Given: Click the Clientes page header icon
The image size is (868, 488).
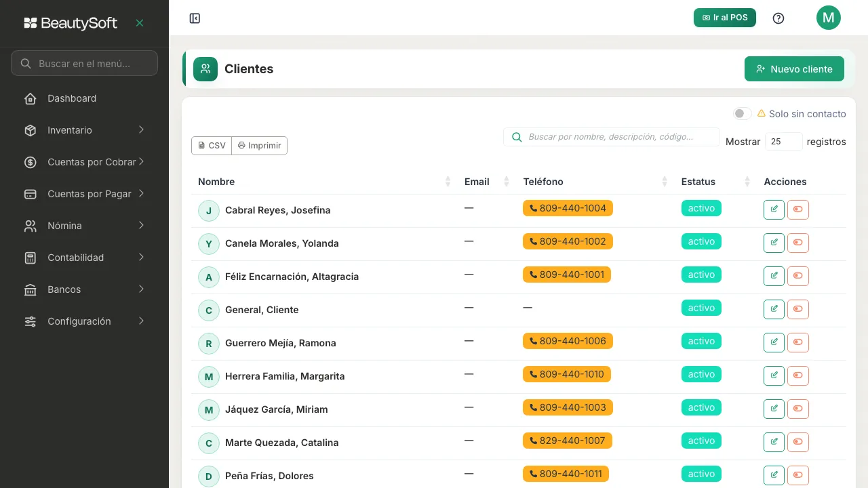Looking at the screenshot, I should point(205,69).
